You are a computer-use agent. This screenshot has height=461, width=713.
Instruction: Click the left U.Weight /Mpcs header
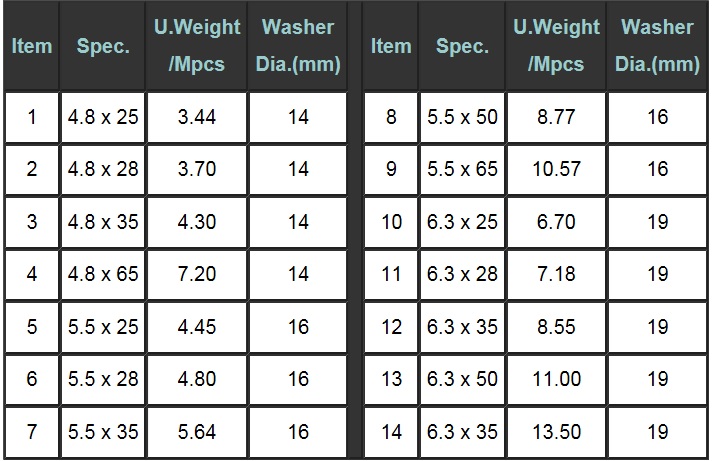coord(197,45)
